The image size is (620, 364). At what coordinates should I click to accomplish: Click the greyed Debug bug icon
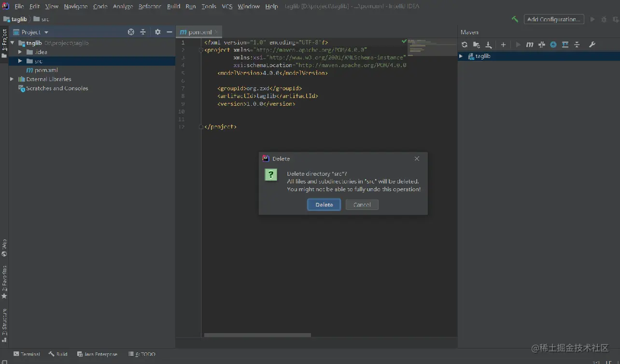coord(604,19)
